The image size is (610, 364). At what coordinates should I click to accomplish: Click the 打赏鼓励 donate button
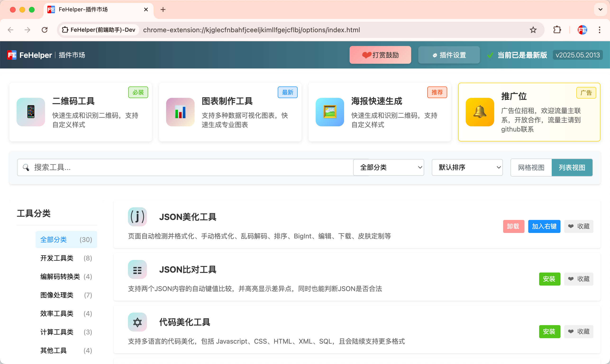(380, 55)
